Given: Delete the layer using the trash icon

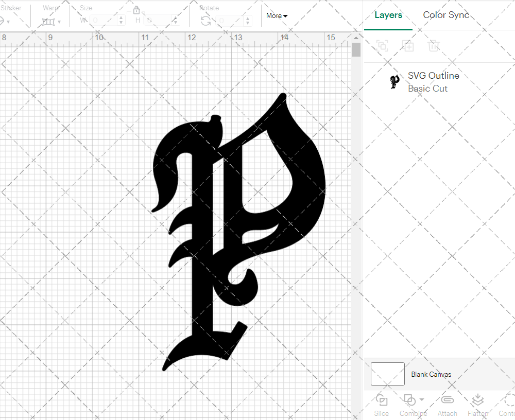Looking at the screenshot, I should point(434,46).
